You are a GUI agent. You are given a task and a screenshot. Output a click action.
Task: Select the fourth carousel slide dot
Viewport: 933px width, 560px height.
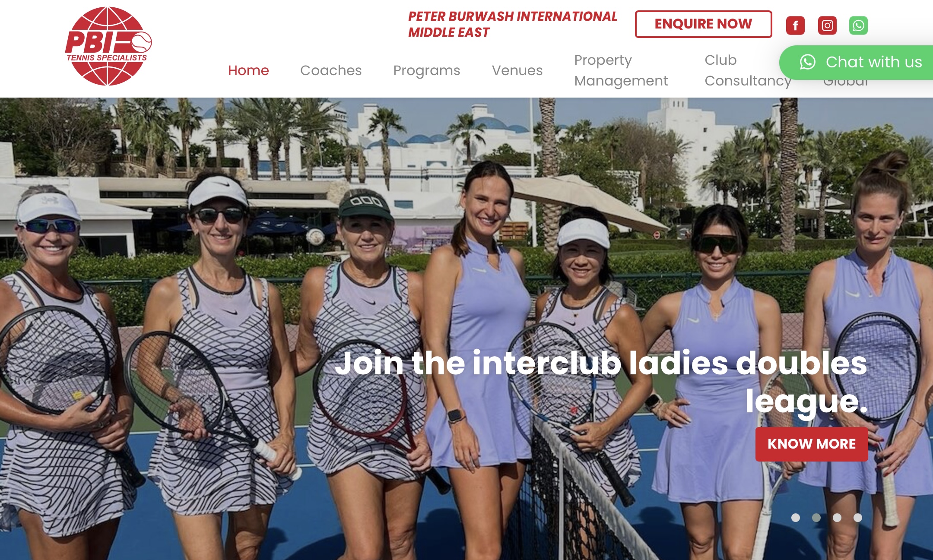click(x=858, y=518)
